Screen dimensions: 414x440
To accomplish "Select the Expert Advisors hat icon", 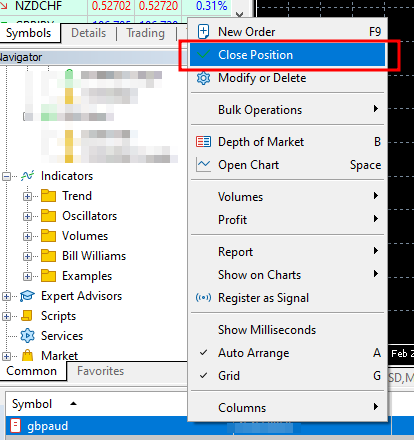I will 27,296.
